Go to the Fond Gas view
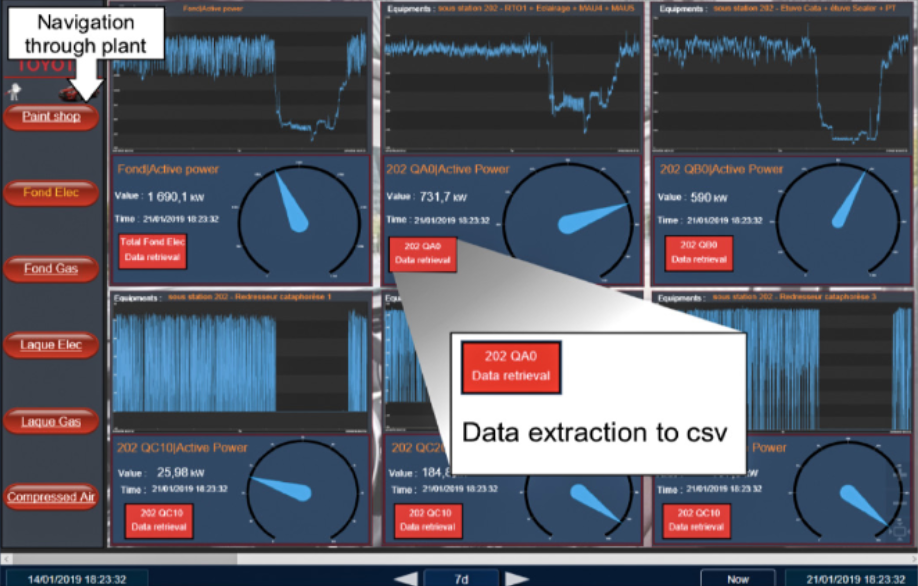Viewport: 918px width, 586px height. (51, 268)
